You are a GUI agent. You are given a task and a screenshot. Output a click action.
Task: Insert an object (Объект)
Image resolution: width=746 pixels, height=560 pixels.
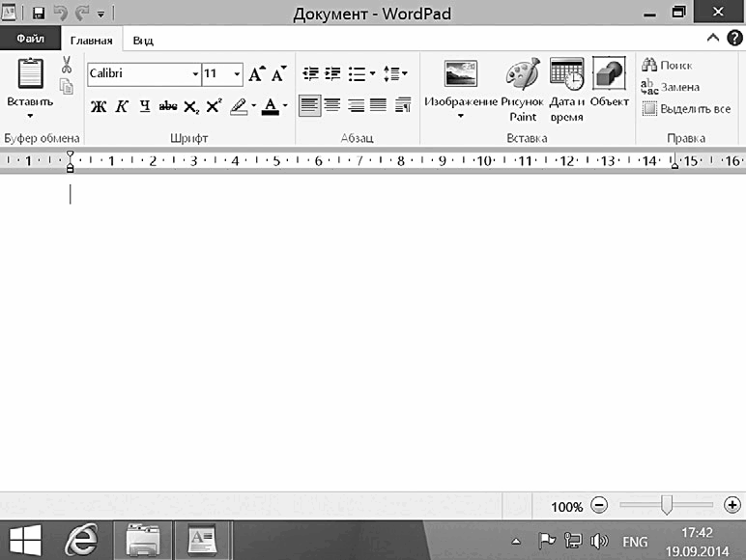coord(610,83)
